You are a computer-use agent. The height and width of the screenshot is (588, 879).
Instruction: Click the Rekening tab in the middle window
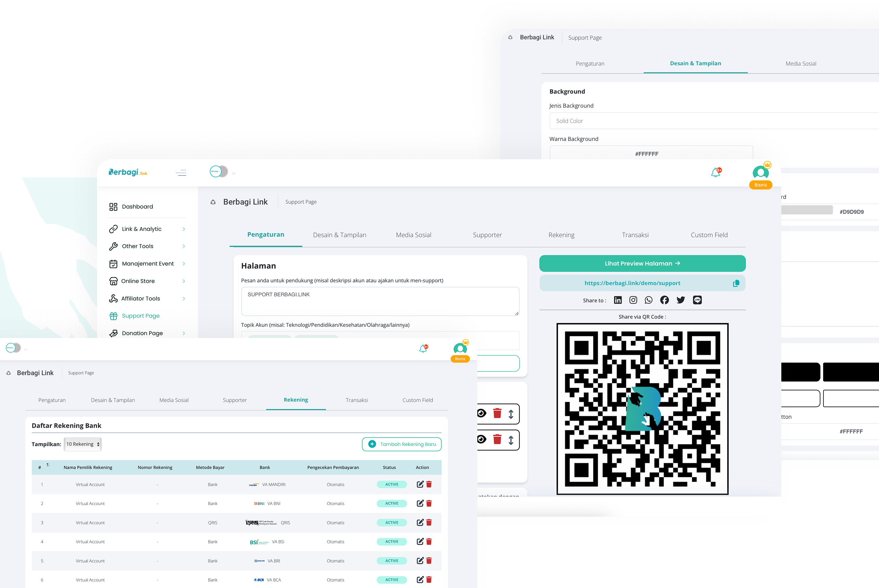tap(561, 235)
